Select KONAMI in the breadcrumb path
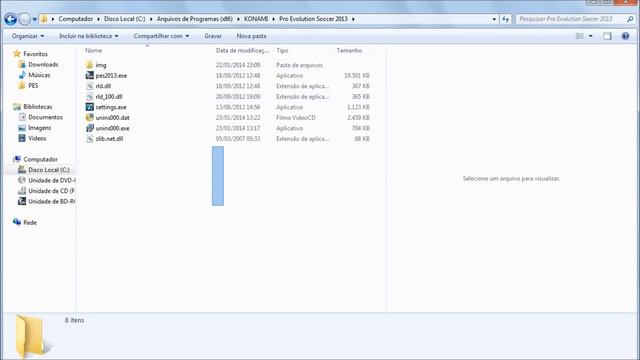This screenshot has height=360, width=640. pyautogui.click(x=256, y=19)
